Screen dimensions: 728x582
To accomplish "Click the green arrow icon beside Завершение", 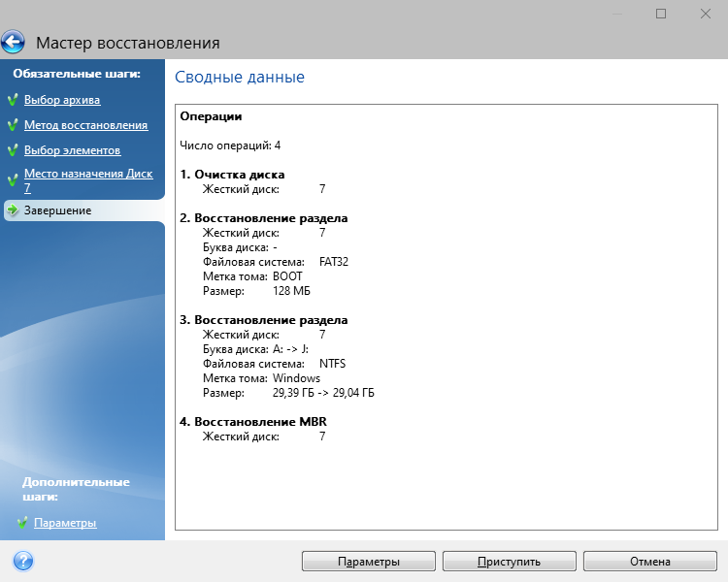I will coord(13,210).
